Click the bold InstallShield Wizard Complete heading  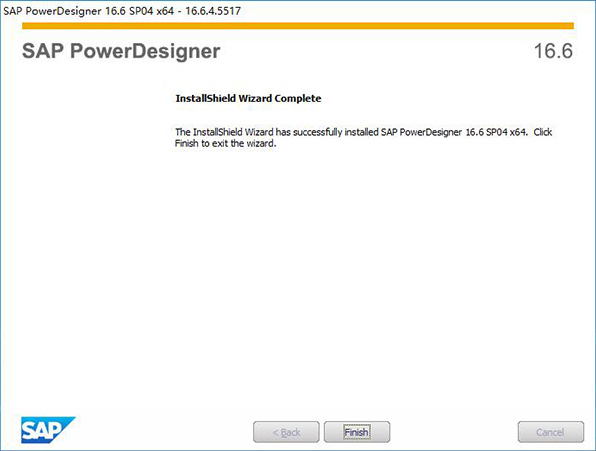click(x=248, y=98)
